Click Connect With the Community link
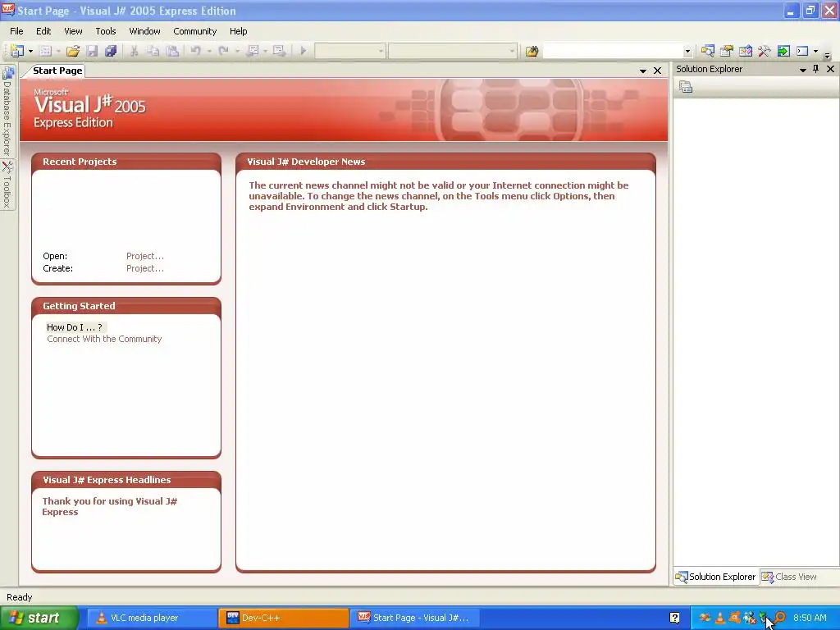 click(x=104, y=339)
